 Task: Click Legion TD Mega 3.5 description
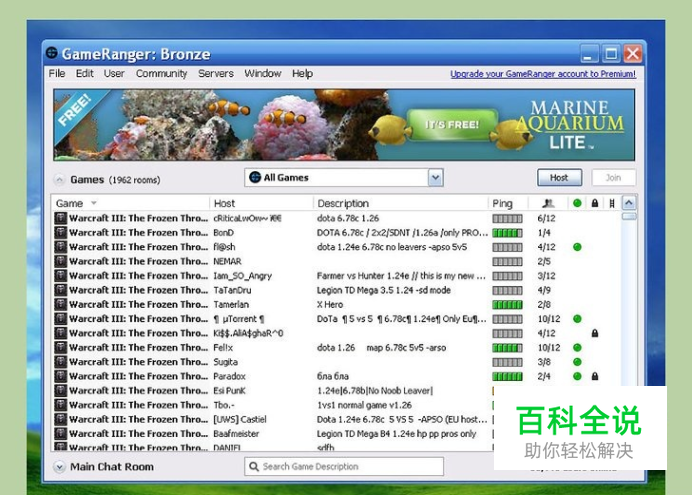click(x=384, y=290)
